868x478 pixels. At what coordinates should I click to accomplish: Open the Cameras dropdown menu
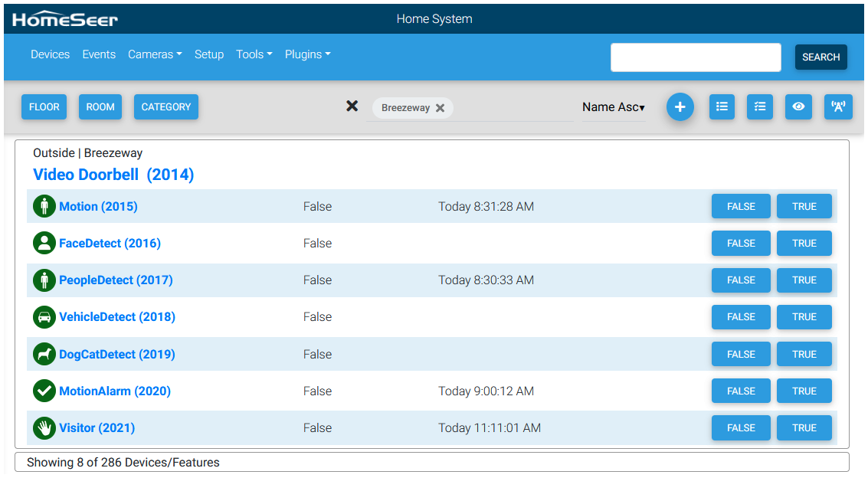coord(155,54)
